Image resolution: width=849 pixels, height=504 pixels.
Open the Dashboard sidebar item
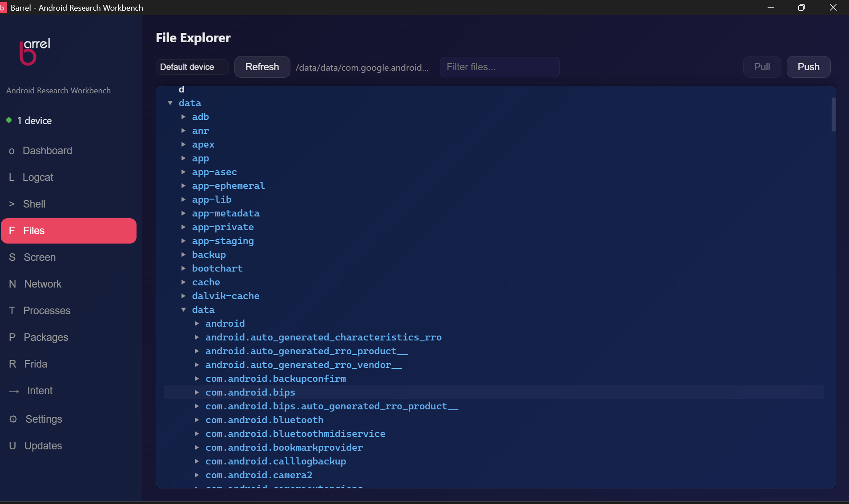tap(68, 151)
